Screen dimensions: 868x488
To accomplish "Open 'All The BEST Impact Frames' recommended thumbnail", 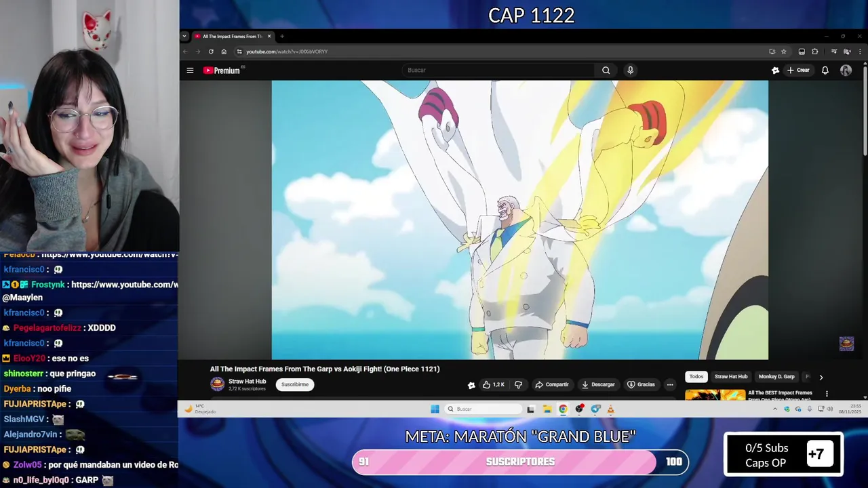I will pyautogui.click(x=715, y=394).
